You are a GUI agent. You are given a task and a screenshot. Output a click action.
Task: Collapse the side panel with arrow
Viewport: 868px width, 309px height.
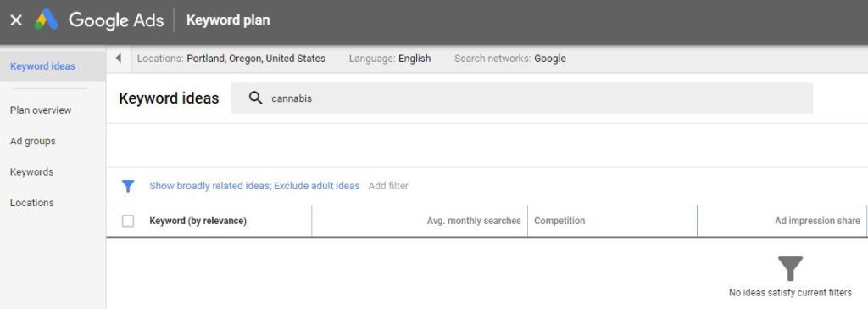tap(119, 59)
